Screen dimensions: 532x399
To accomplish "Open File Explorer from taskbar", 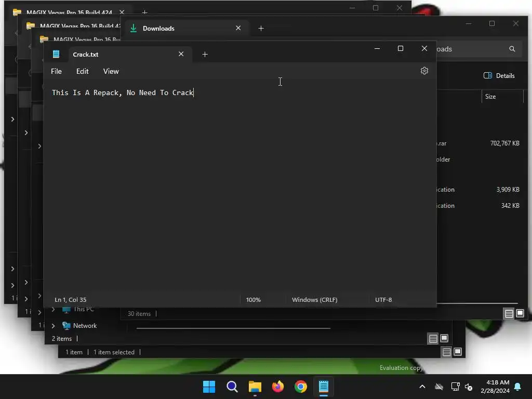I will pos(255,387).
